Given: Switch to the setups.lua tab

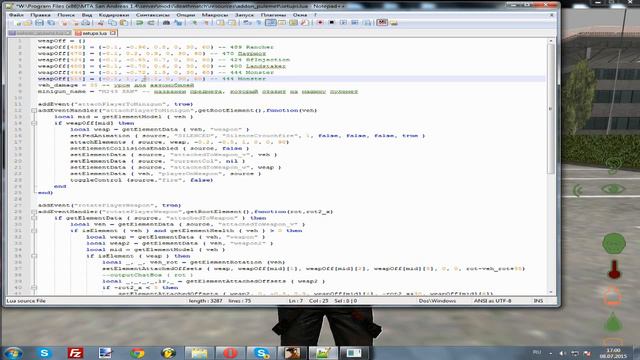Looking at the screenshot, I should point(95,33).
